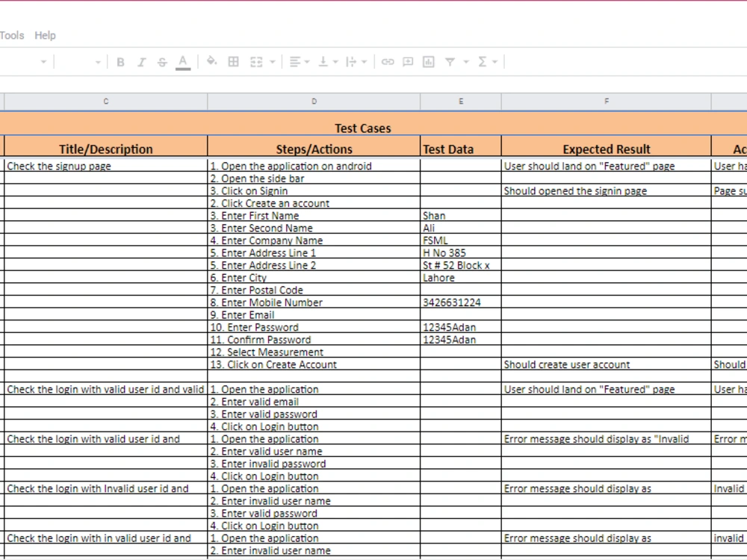Select 'Check the login with in valid user id and' cell
The height and width of the screenshot is (560, 747).
(106, 538)
